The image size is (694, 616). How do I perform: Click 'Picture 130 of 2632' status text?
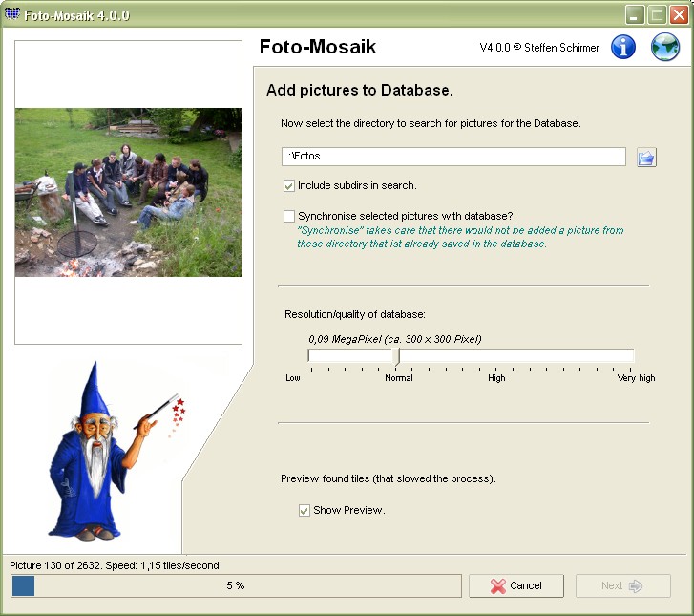(56, 565)
